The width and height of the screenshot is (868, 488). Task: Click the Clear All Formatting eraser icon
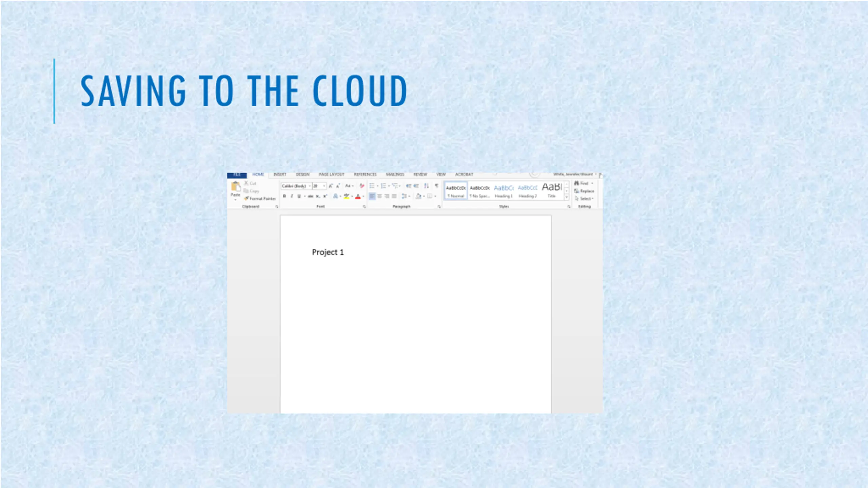tap(362, 186)
